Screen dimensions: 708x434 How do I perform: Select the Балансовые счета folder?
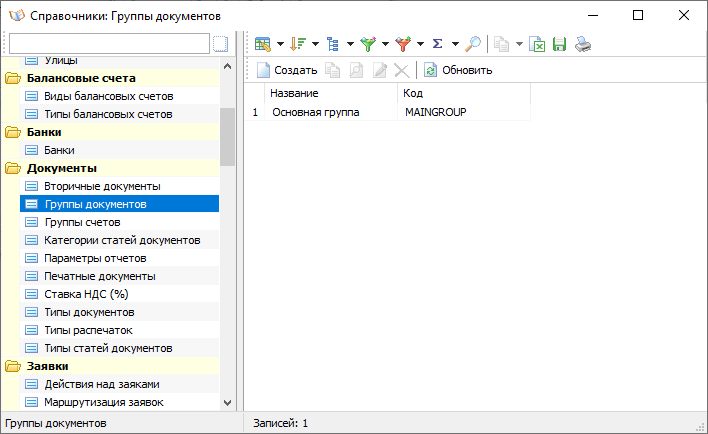pyautogui.click(x=81, y=78)
